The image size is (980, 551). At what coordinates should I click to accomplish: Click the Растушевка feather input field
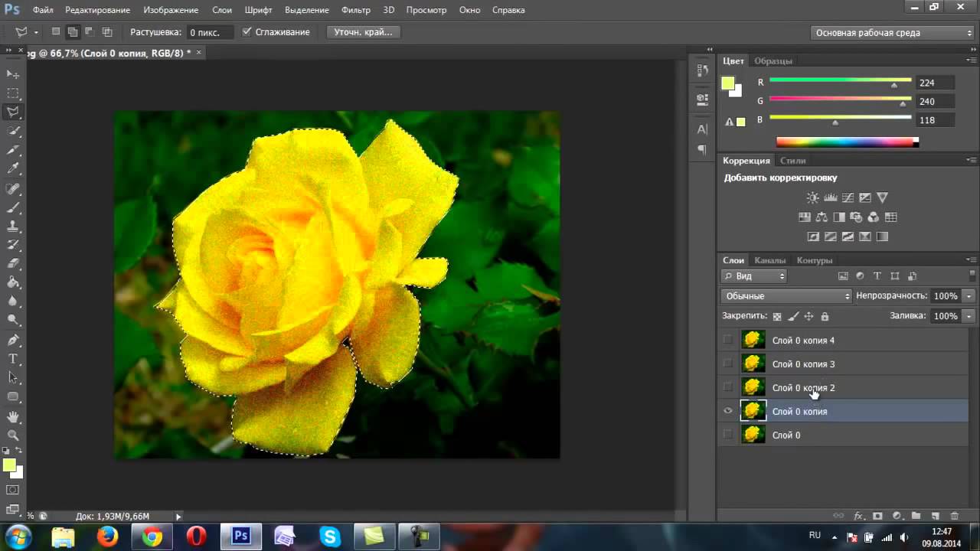pos(209,32)
